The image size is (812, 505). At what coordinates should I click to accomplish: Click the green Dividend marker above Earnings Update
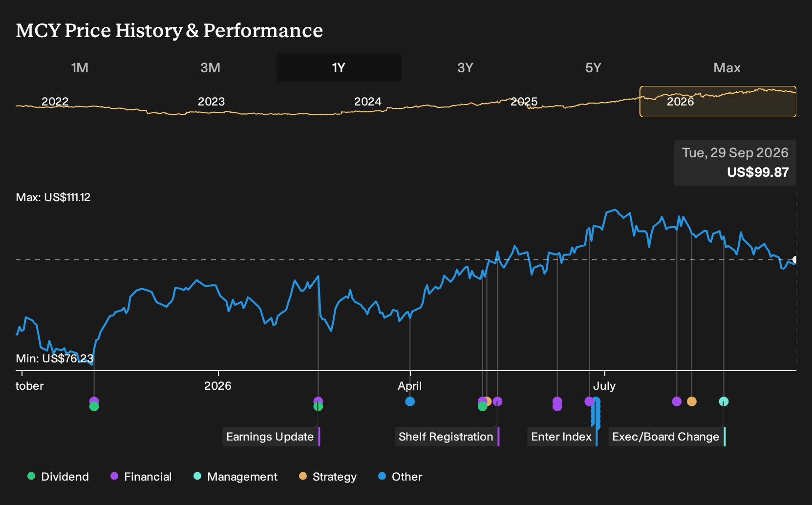[x=318, y=406]
